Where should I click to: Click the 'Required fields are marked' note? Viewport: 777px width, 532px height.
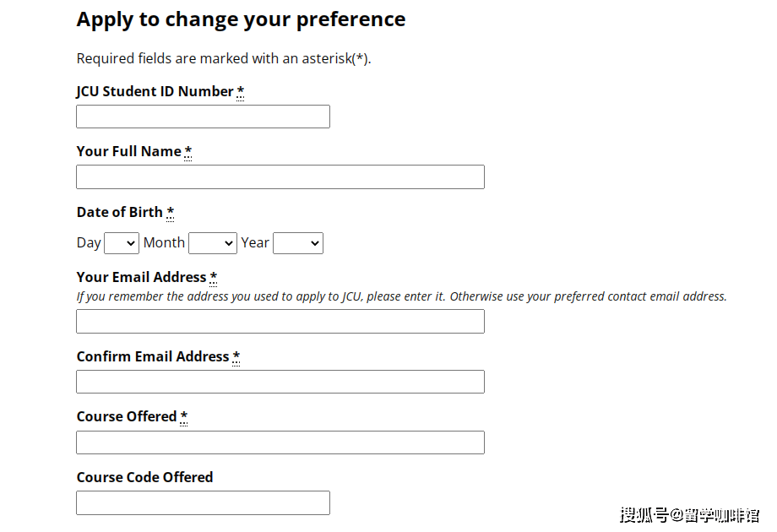point(224,59)
